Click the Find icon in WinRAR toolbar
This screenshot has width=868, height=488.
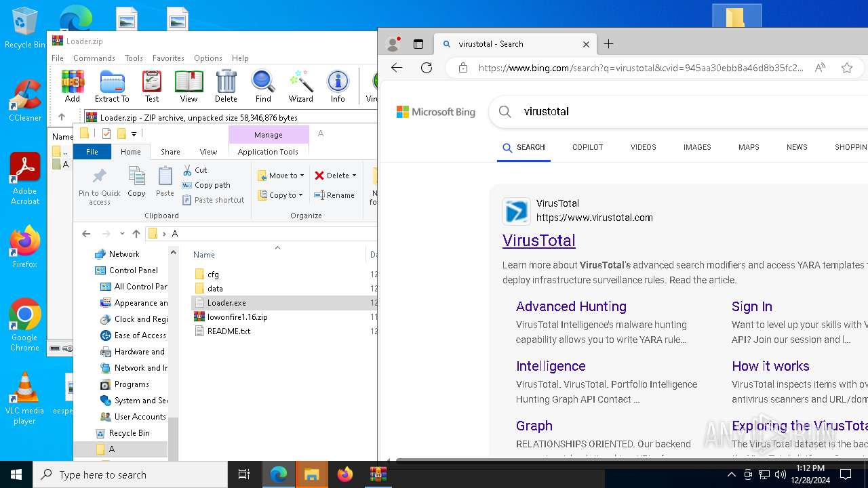(263, 86)
